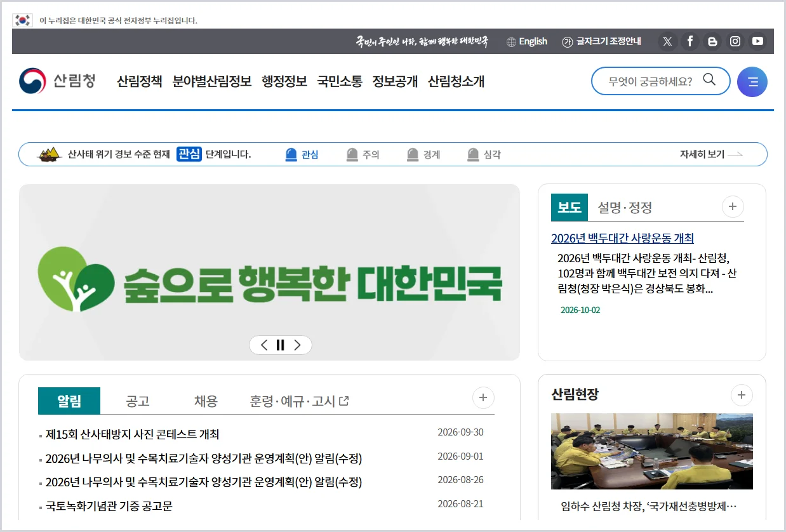Switch the site to English
Image resolution: width=786 pixels, height=532 pixels.
(533, 41)
